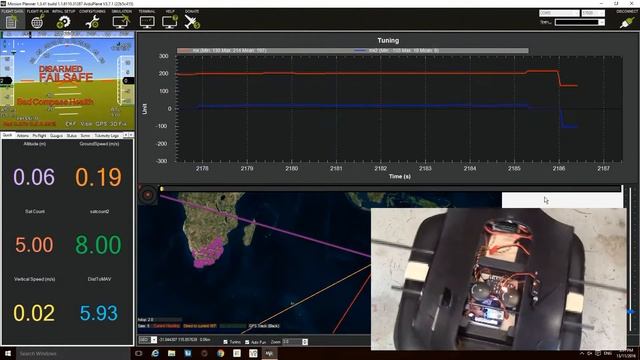Switch to the PreFlight tab
The height and width of the screenshot is (360, 640).
(39, 136)
